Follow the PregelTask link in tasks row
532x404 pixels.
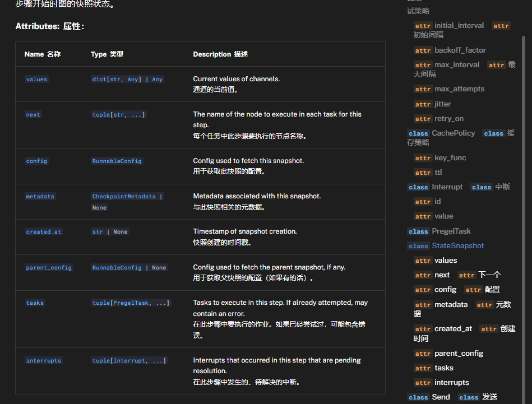click(x=132, y=303)
